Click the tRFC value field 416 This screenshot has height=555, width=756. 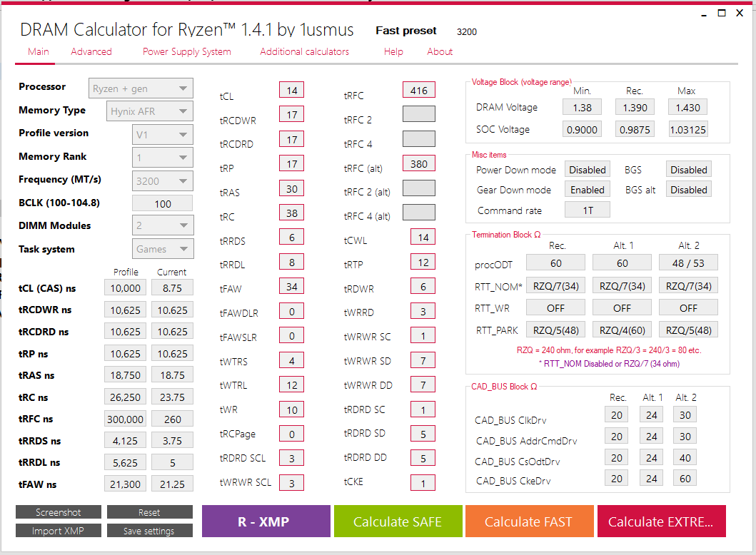coord(419,90)
